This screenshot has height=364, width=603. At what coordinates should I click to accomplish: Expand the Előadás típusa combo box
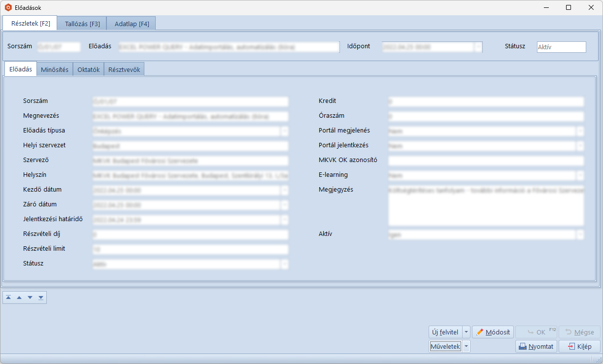284,131
